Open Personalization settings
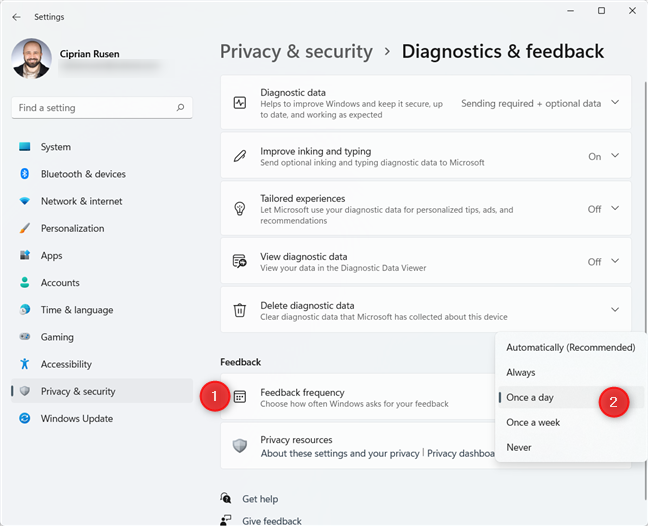 [x=102, y=228]
